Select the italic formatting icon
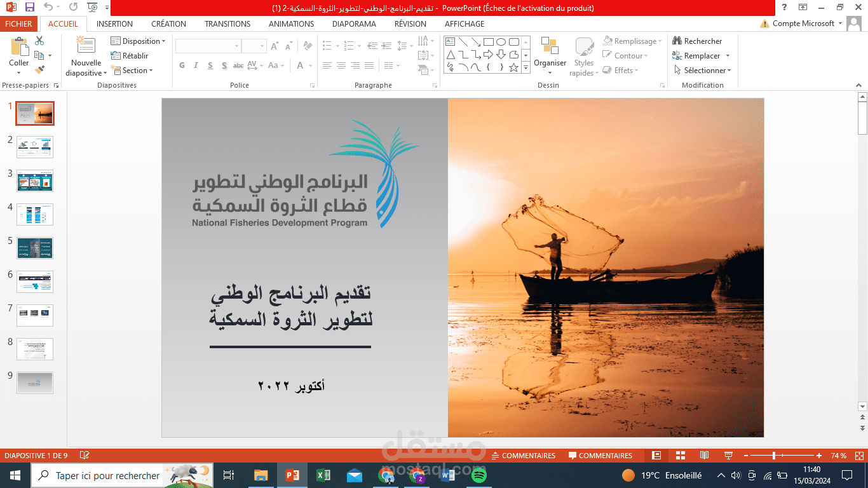This screenshot has height=488, width=868. point(196,65)
